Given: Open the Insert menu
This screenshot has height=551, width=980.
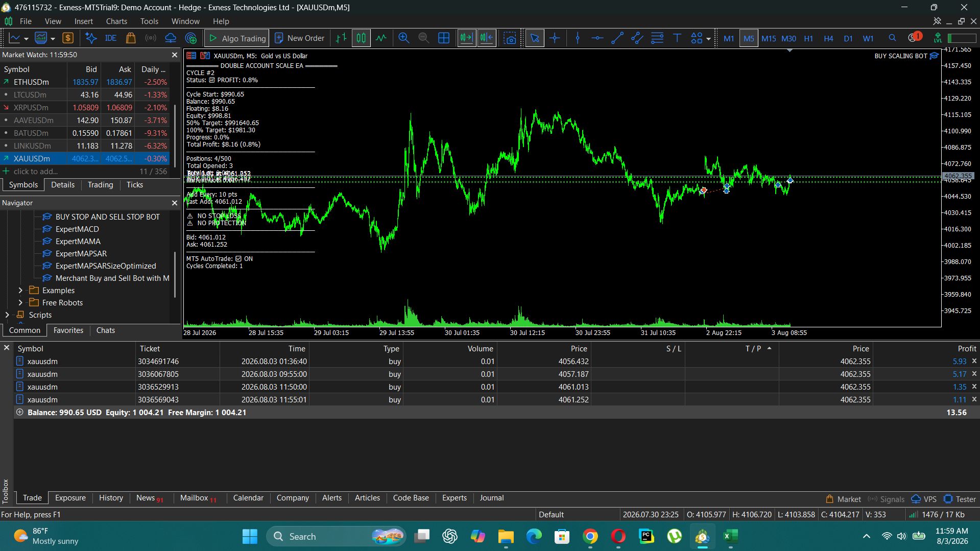Looking at the screenshot, I should tap(84, 21).
